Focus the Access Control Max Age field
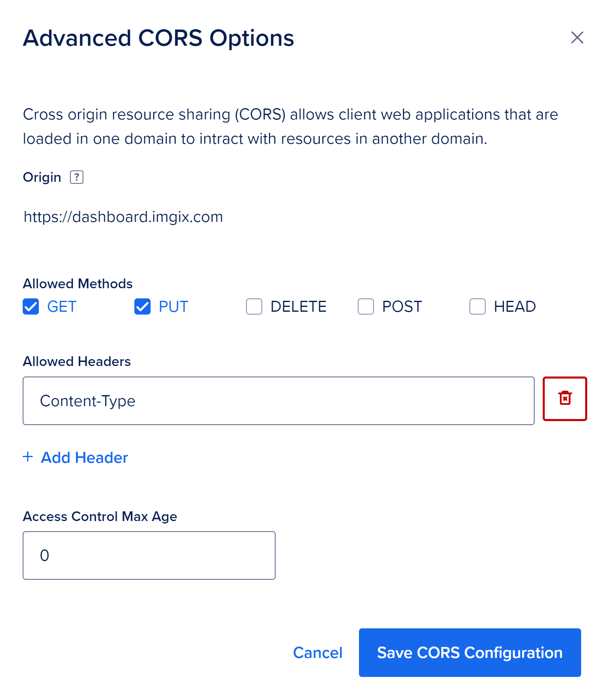Image resolution: width=603 pixels, height=700 pixels. click(149, 555)
